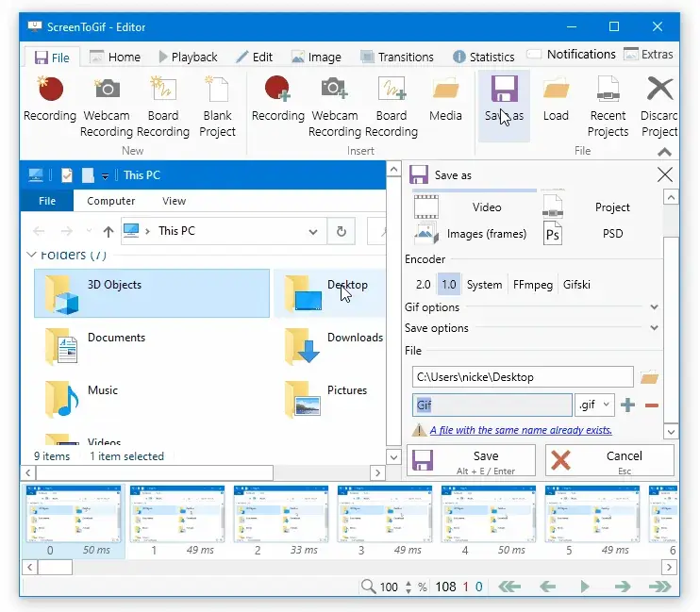Switch to the Edit ribbon tab

[255, 58]
